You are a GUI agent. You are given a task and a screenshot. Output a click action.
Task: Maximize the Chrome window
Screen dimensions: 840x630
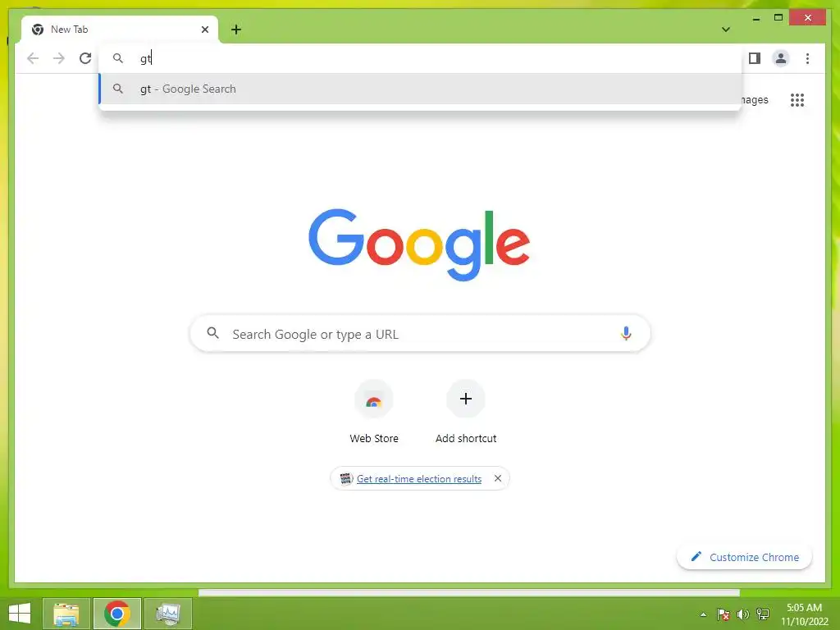[778, 18]
